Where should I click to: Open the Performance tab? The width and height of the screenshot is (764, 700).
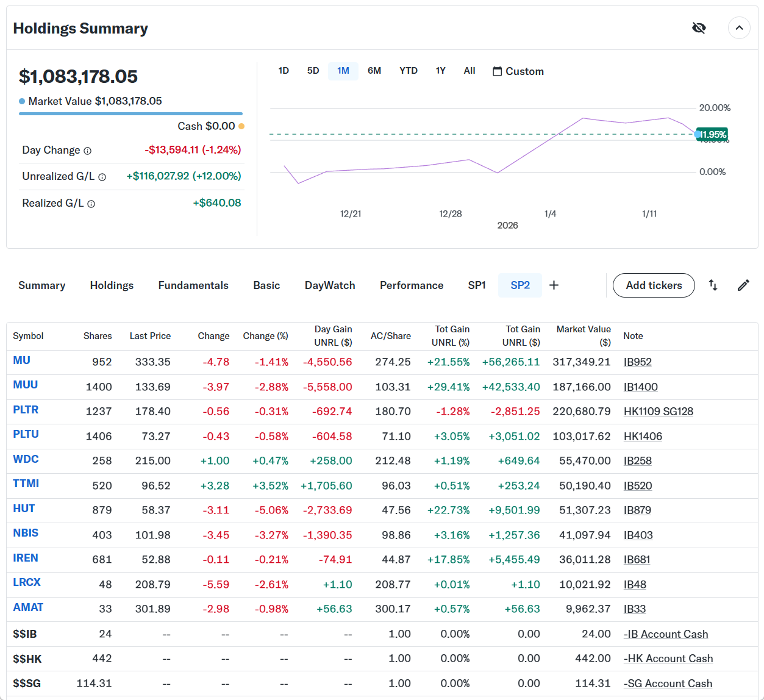coord(411,285)
